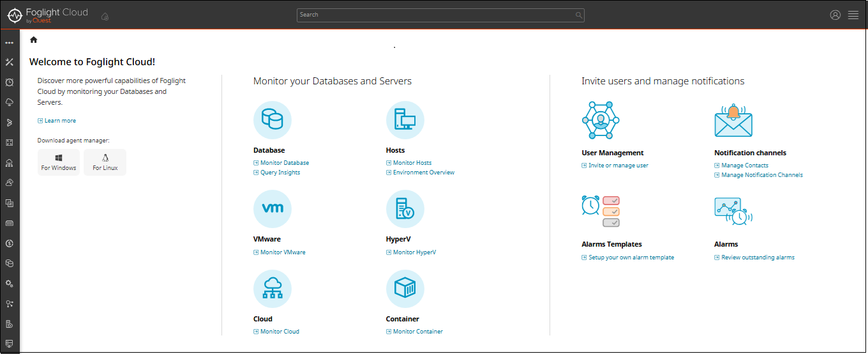The width and height of the screenshot is (868, 354).
Task: Click the Alarms Templates heading text
Action: [x=612, y=244]
